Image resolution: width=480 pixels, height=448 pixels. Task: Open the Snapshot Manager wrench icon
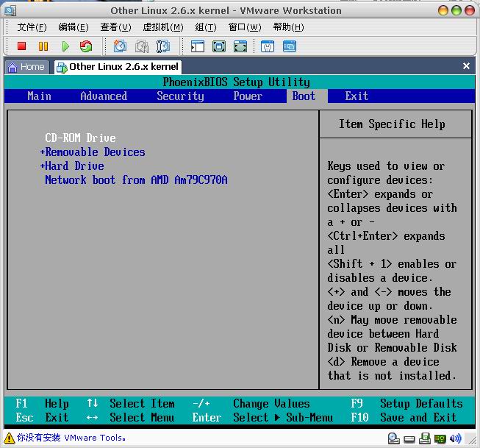tap(163, 46)
